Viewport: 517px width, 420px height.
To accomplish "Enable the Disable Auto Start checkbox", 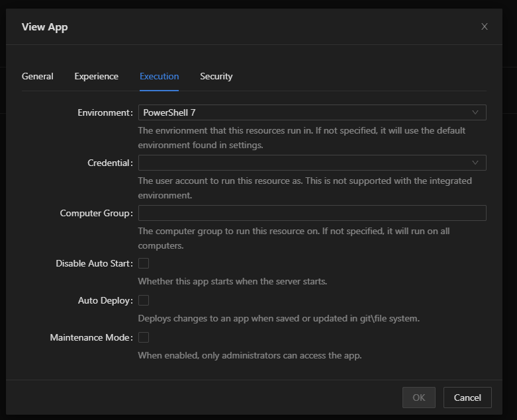I will (x=144, y=263).
